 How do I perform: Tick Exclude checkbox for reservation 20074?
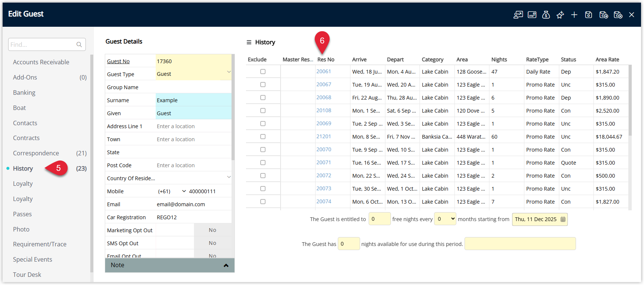point(263,201)
